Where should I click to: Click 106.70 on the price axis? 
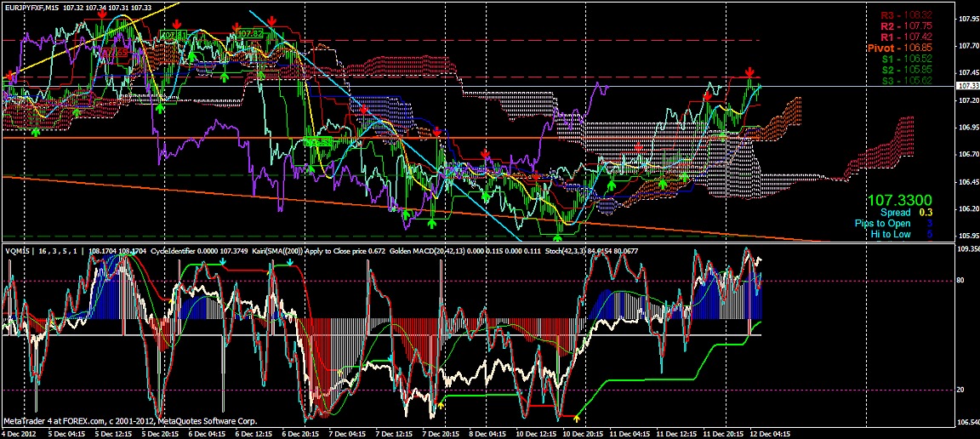coord(967,154)
